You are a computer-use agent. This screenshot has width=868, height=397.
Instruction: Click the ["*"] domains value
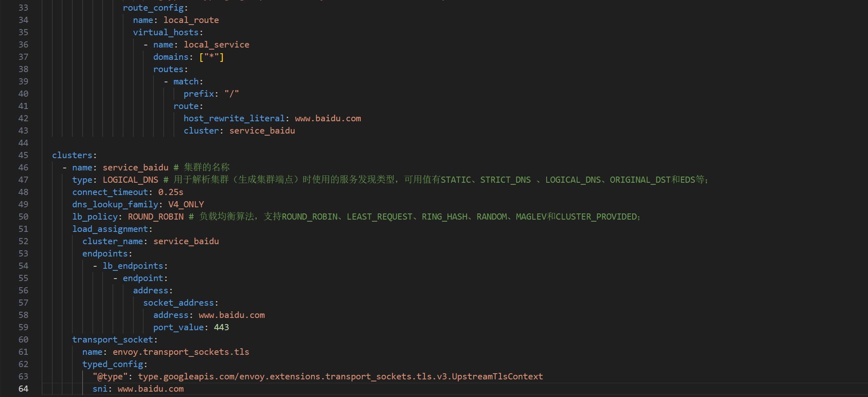212,57
